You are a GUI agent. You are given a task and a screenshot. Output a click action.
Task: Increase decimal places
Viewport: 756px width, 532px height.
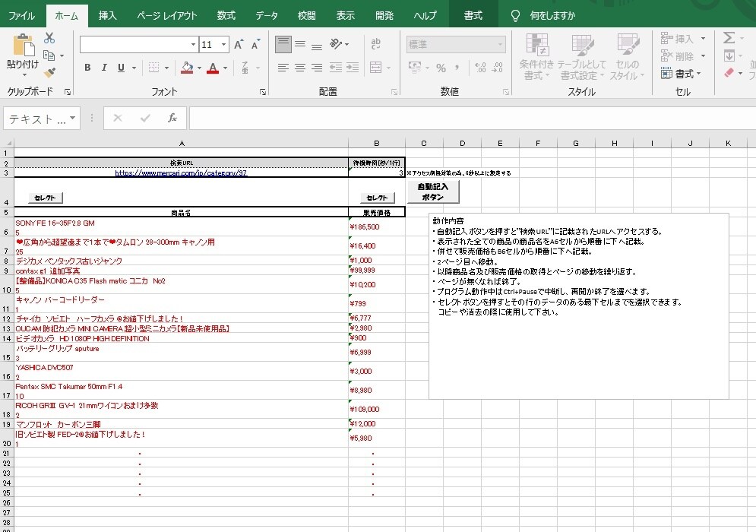[x=480, y=68]
